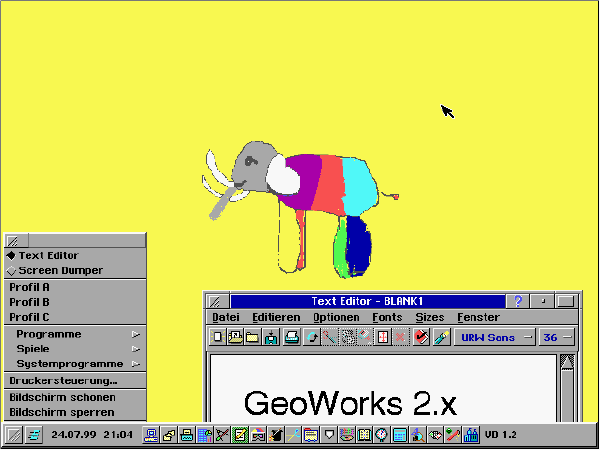Open the font size 36 dropdown
The image size is (600, 450).
pos(557,337)
